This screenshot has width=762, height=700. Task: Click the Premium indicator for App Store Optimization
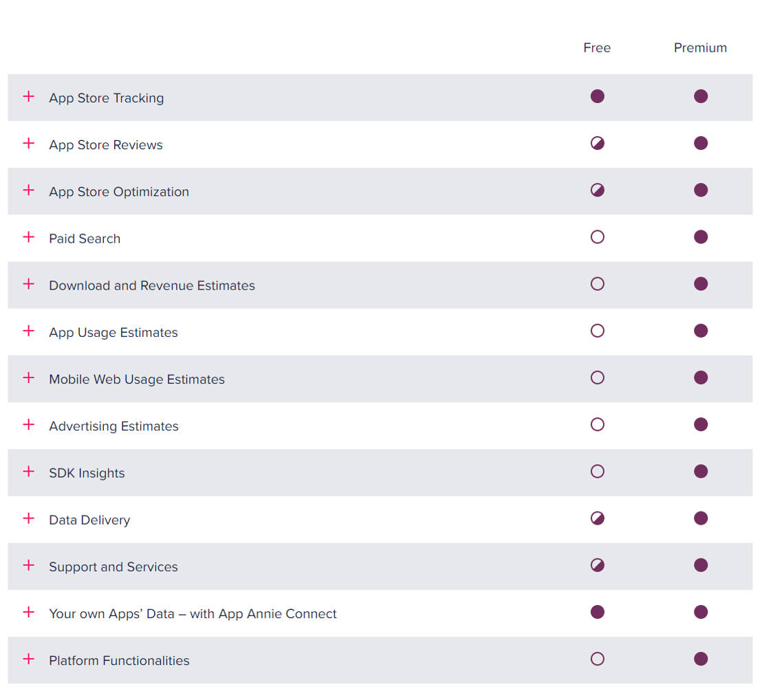tap(700, 190)
